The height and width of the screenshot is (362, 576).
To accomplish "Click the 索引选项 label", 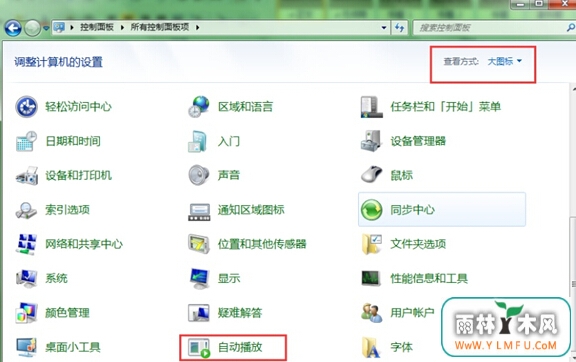I will click(67, 210).
